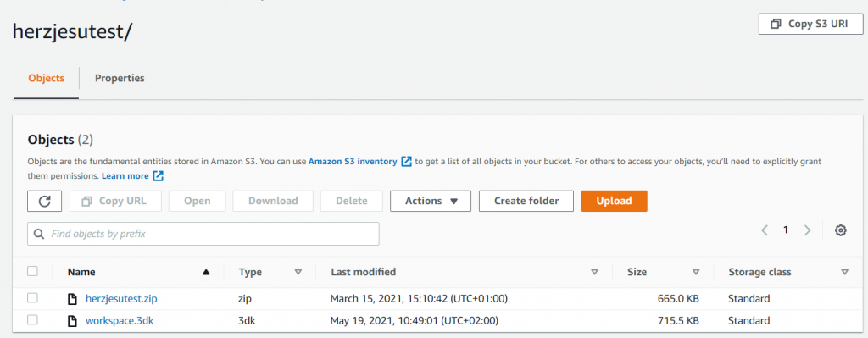Viewport: 868px width, 338px height.
Task: Click the orange Upload button
Action: [614, 202]
